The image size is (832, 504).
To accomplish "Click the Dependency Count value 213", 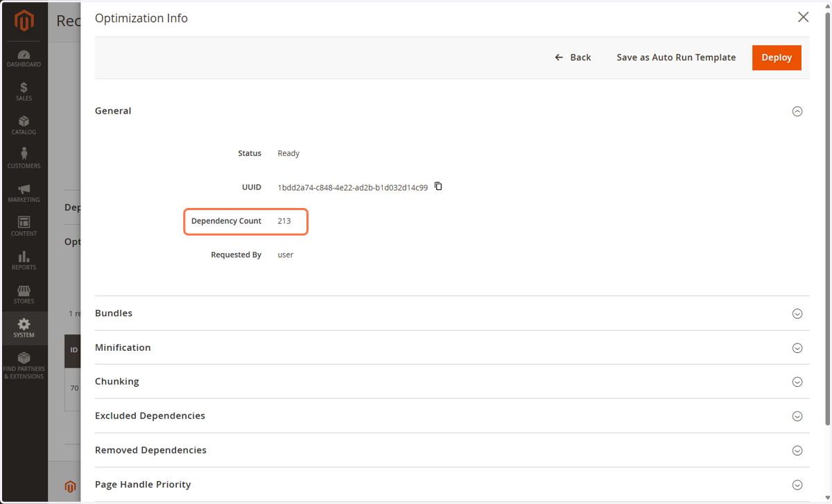I will point(284,221).
